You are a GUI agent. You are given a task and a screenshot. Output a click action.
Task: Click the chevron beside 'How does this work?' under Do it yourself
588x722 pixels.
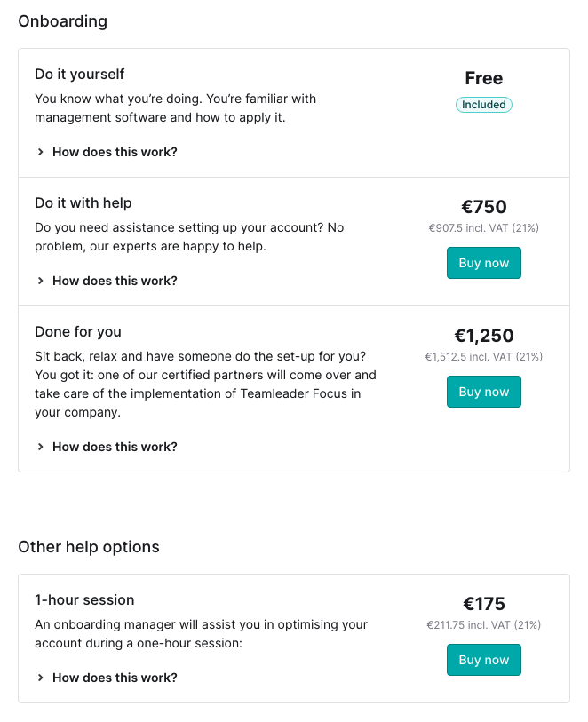[x=40, y=152]
